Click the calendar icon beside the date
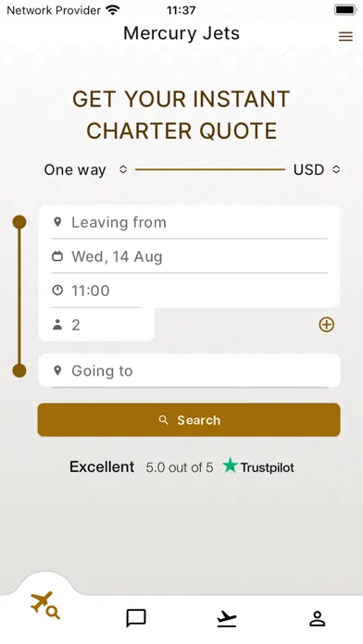The height and width of the screenshot is (644, 363). click(x=57, y=256)
